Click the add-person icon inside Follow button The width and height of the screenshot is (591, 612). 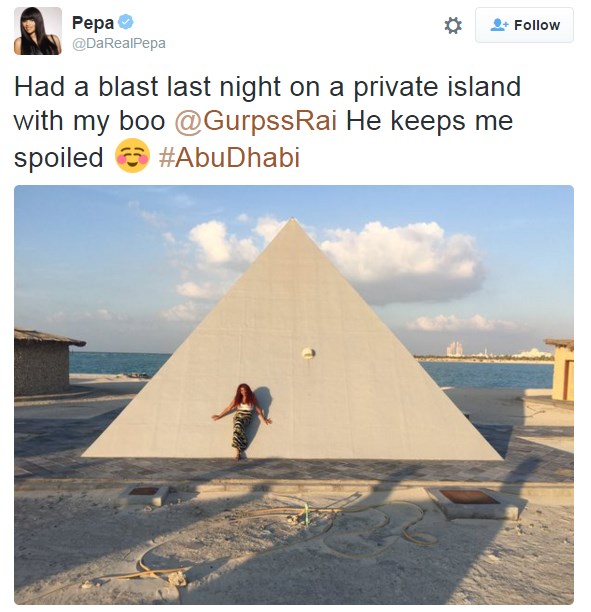[499, 25]
